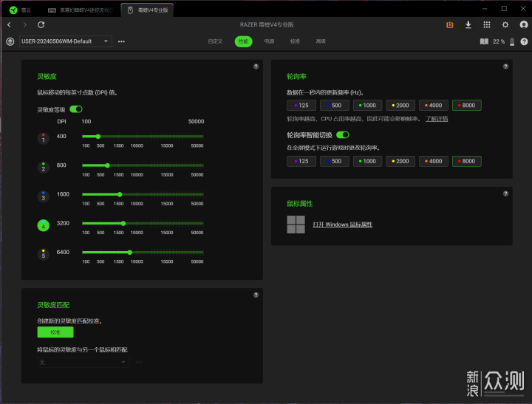Set polling rate to 500 Hz
This screenshot has width=532, height=404.
pyautogui.click(x=335, y=105)
